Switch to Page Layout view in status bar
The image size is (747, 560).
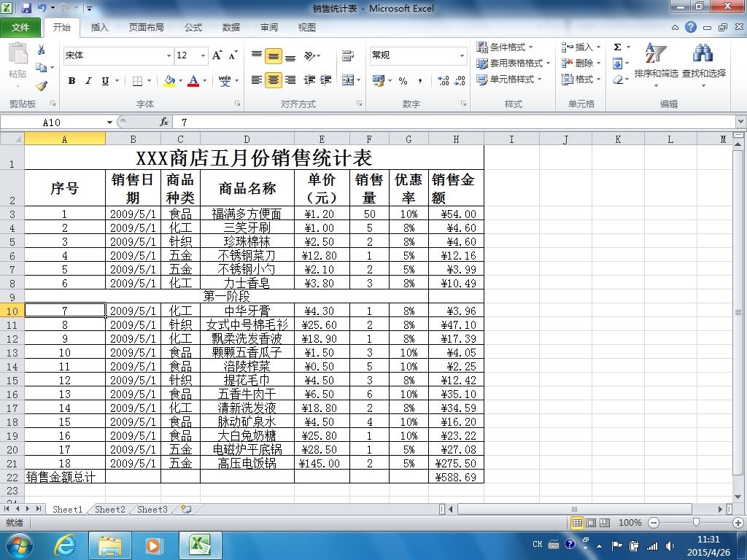click(591, 523)
